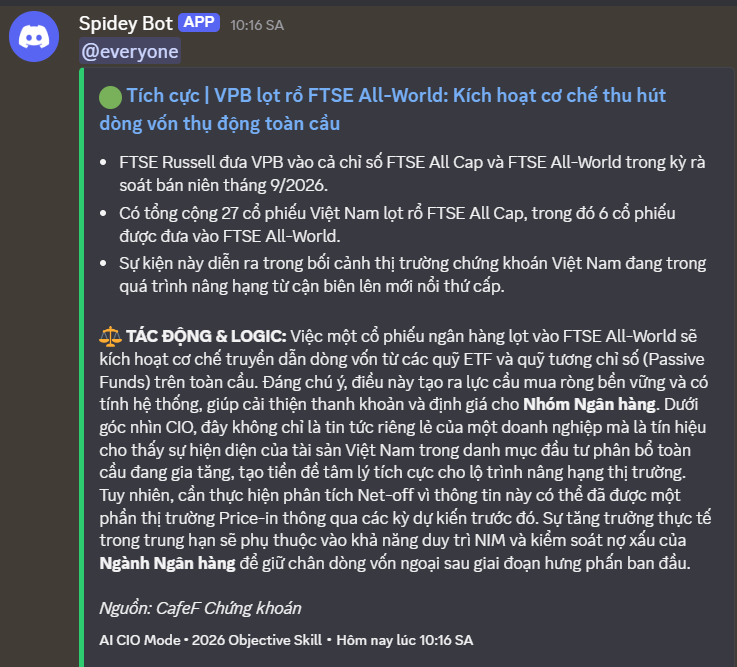
Task: Click the 10:16 SA message timestamp
Action: point(257,25)
